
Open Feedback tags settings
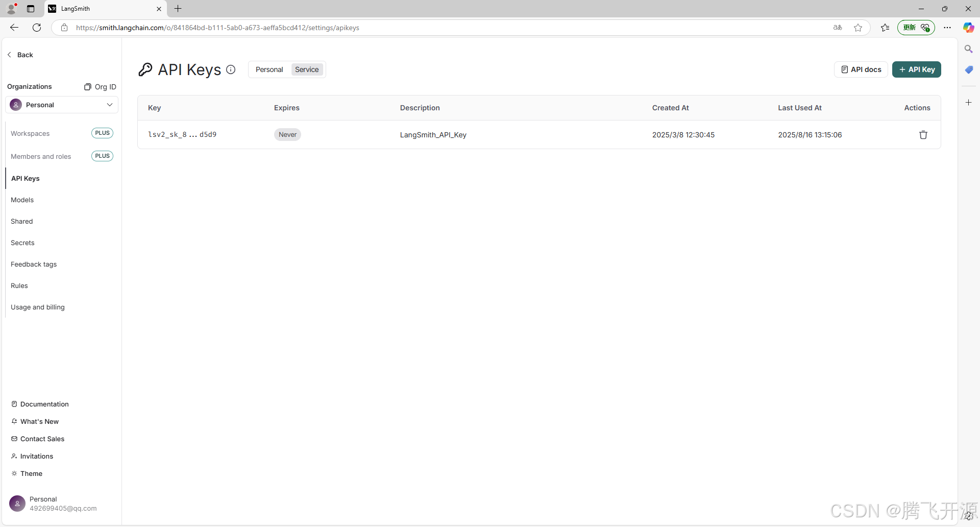point(34,264)
